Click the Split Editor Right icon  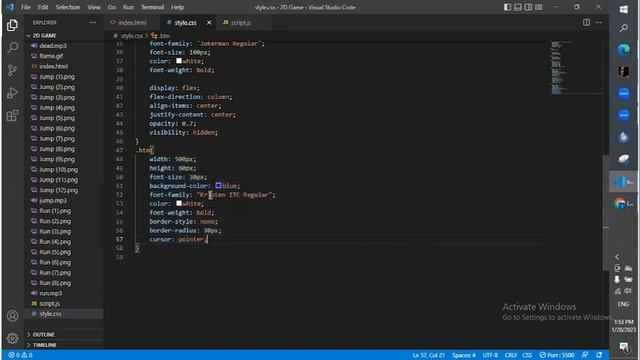coord(586,22)
